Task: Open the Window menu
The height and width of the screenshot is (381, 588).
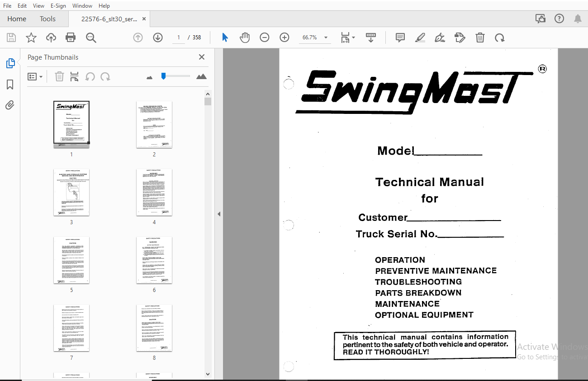Action: (x=82, y=6)
